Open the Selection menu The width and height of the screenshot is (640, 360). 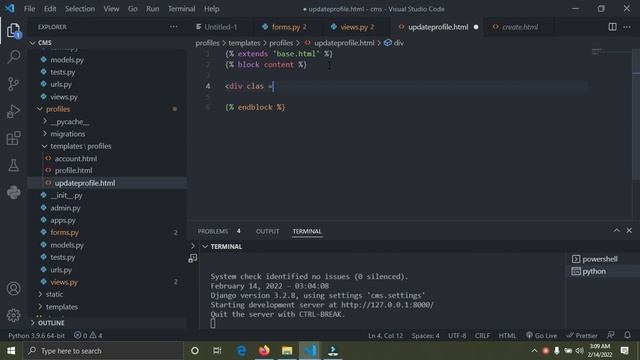tap(80, 9)
